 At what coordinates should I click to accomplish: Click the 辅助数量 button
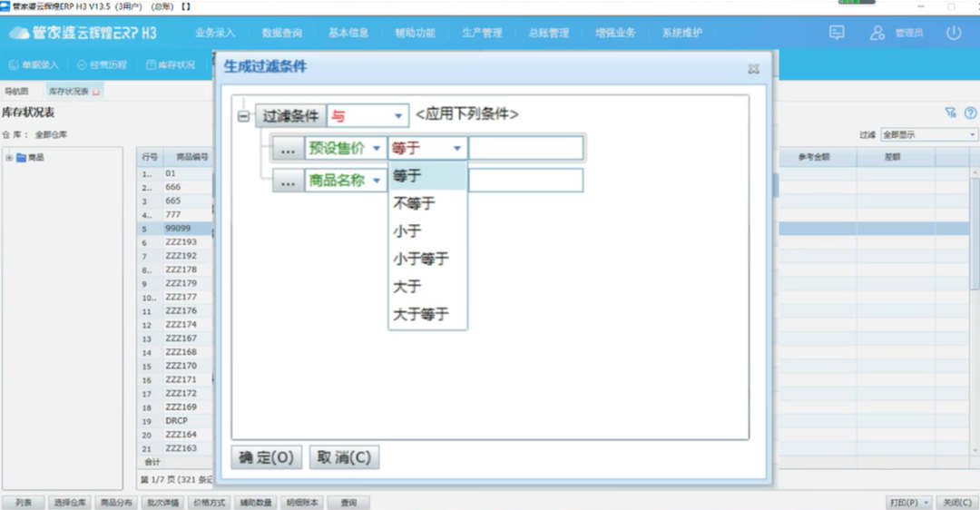pyautogui.click(x=256, y=503)
